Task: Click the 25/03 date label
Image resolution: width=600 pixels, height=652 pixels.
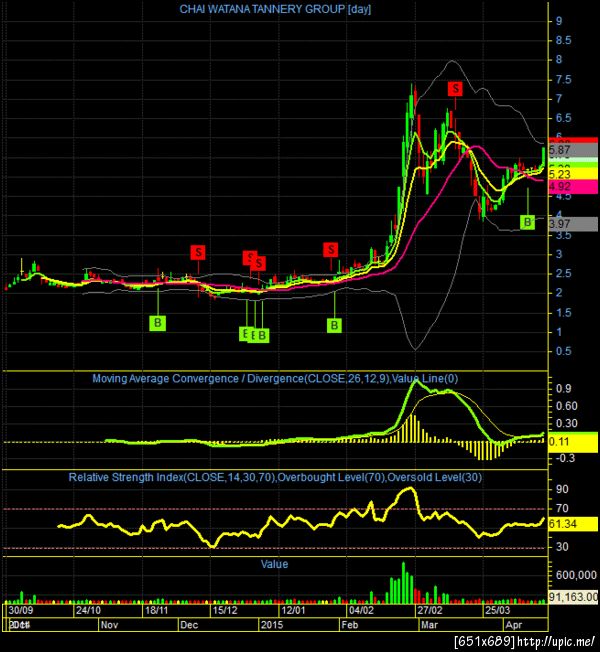Action: pos(498,610)
